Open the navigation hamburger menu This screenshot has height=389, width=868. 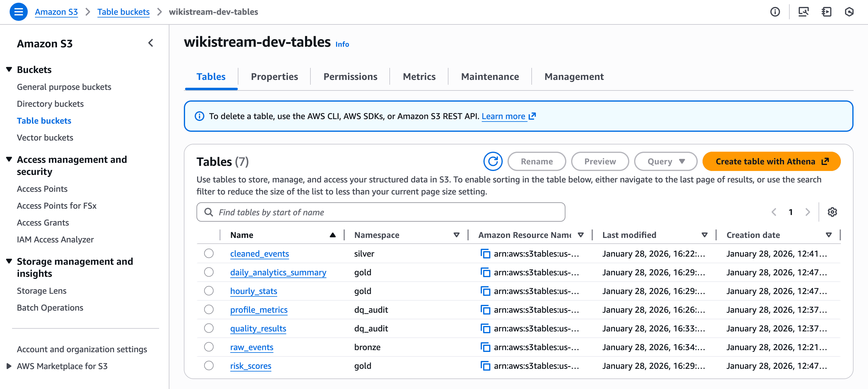19,11
